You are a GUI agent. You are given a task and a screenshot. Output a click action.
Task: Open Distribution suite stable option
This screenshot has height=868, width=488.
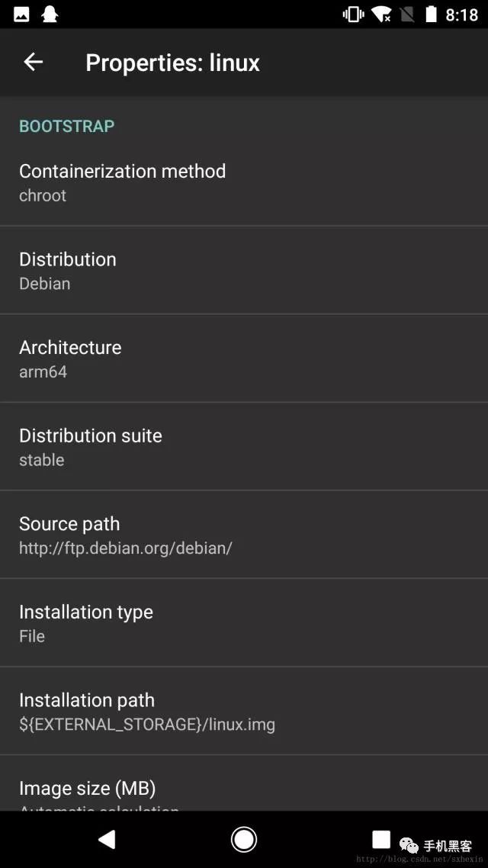[x=244, y=446]
